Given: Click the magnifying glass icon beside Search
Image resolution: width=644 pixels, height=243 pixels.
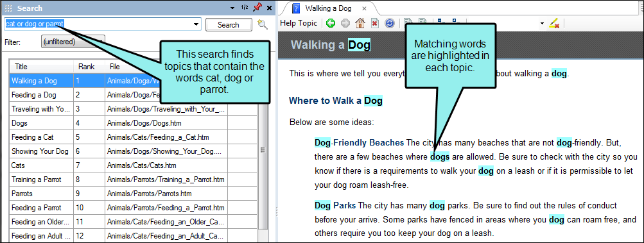Looking at the screenshot, I should (x=263, y=24).
